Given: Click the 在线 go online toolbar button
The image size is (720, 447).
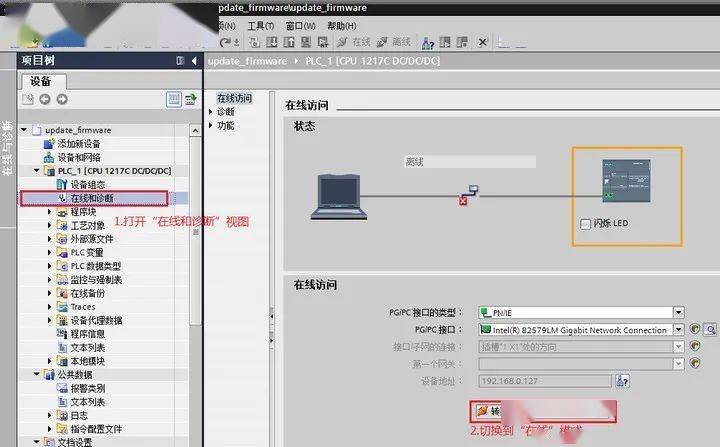Looking at the screenshot, I should pyautogui.click(x=355, y=42).
